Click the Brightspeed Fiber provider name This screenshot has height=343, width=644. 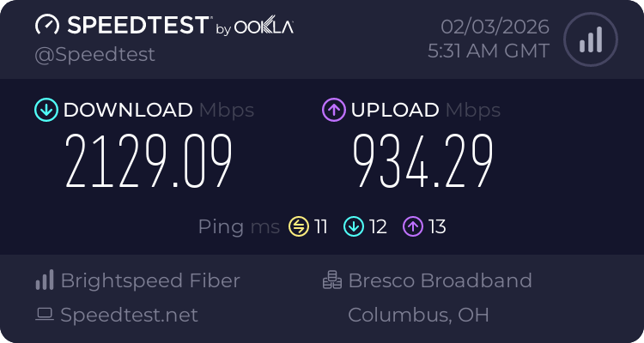[150, 280]
